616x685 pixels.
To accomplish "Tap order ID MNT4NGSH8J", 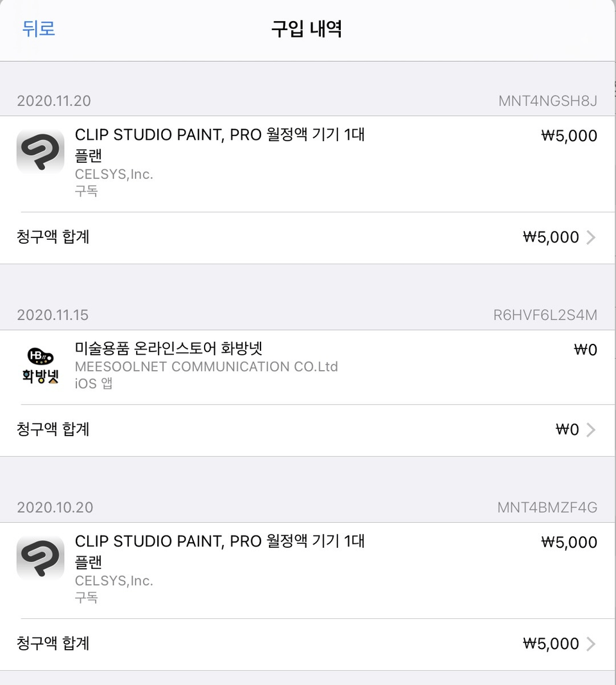I will (547, 101).
